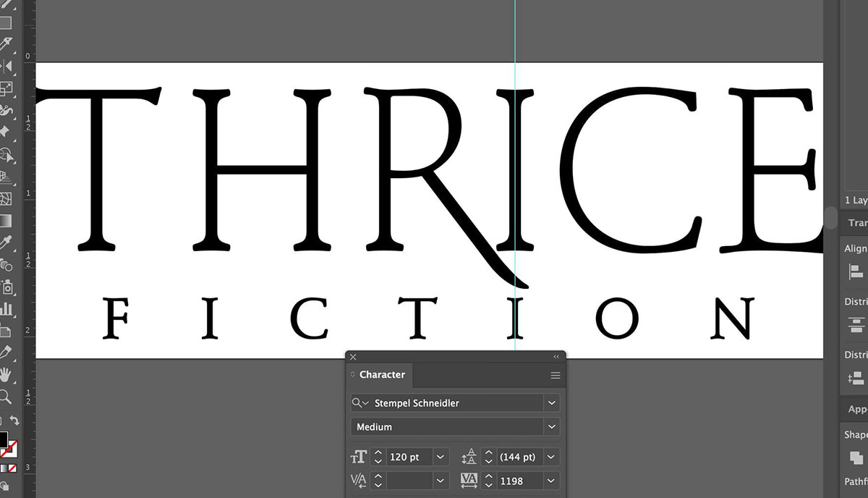Select the Warp tool in the toolbar

tap(7, 111)
